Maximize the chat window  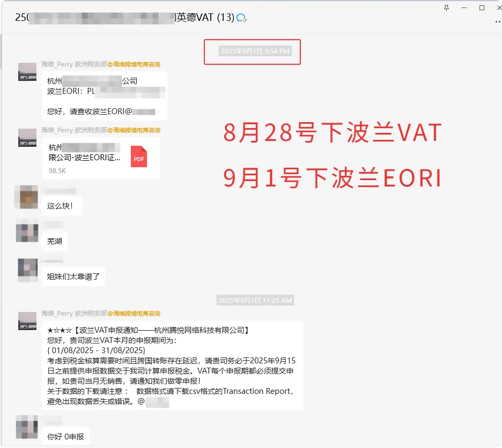(x=482, y=8)
